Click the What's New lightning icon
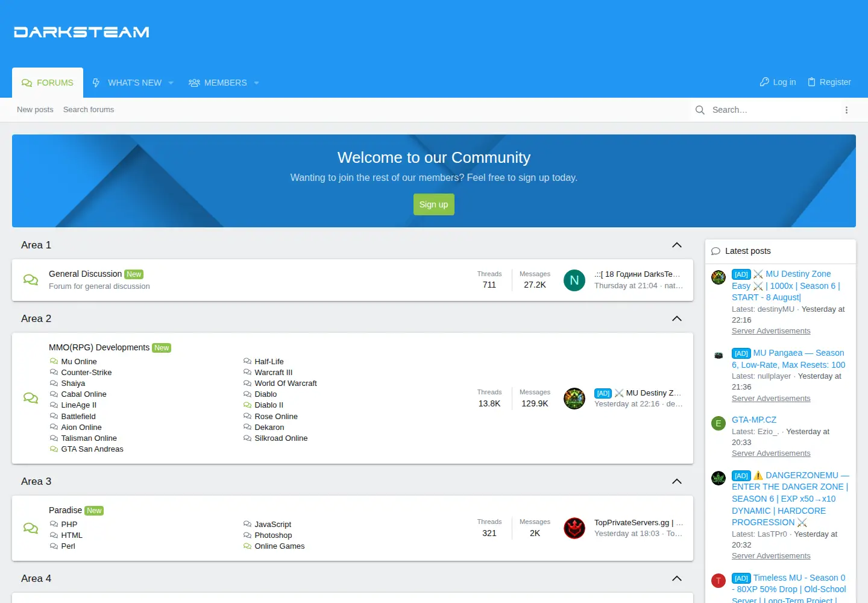Screen dimensions: 868x603 click(96, 83)
